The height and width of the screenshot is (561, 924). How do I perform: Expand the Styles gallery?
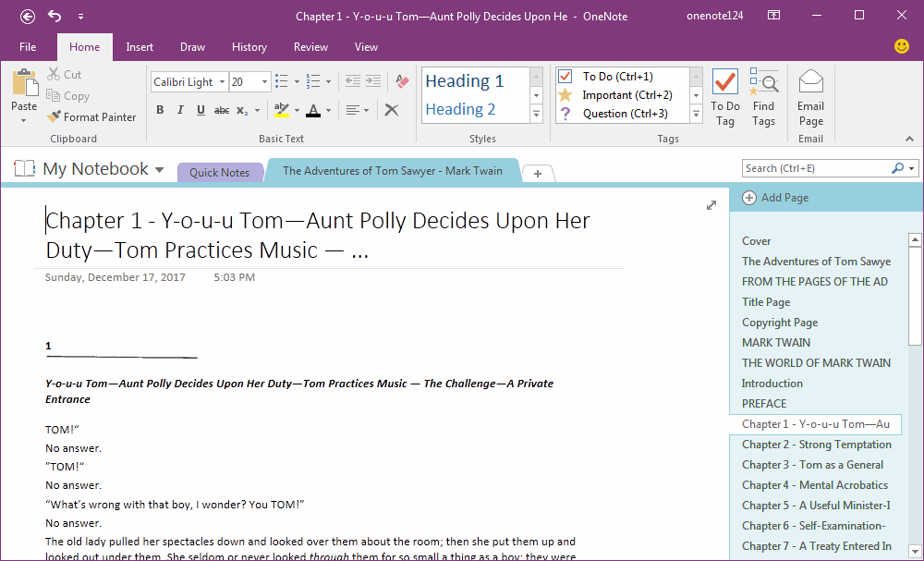click(x=536, y=115)
